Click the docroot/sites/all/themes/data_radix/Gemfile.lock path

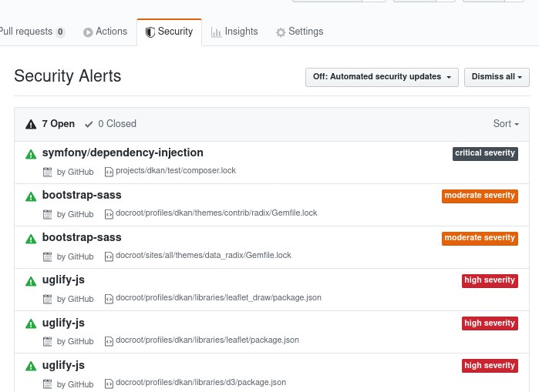[x=204, y=256]
